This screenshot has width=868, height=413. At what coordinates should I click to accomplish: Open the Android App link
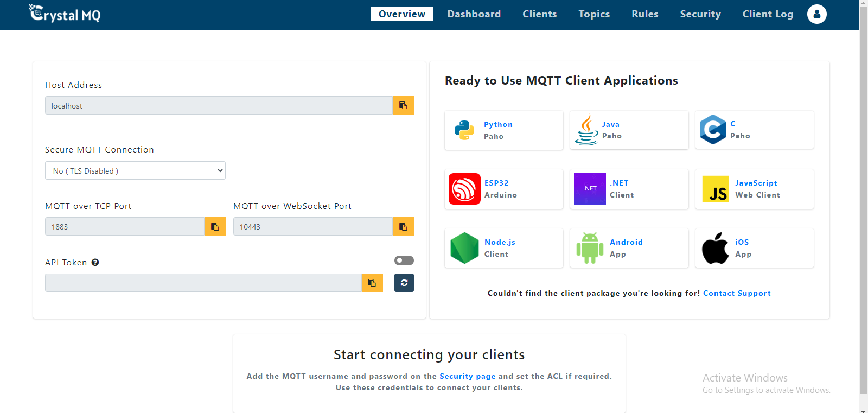click(626, 242)
